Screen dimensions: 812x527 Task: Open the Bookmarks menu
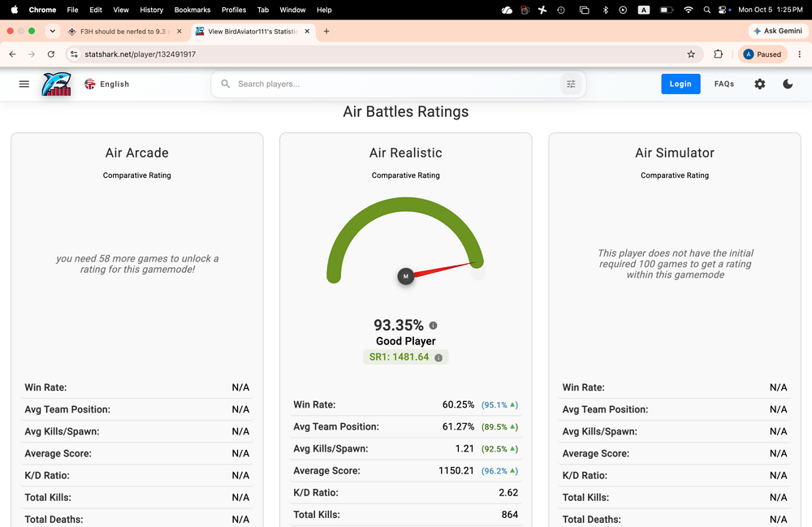pyautogui.click(x=192, y=10)
